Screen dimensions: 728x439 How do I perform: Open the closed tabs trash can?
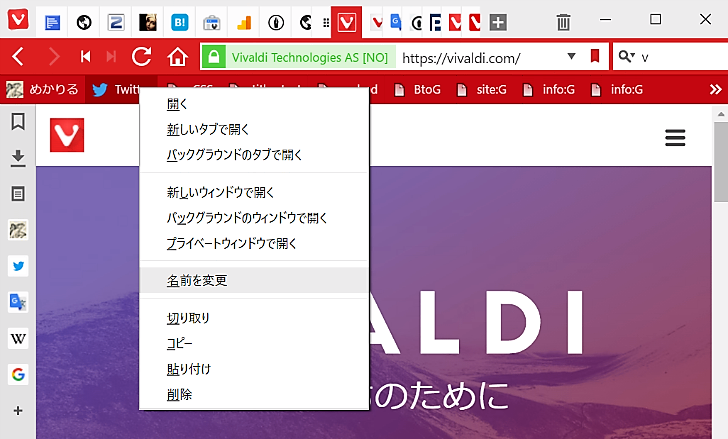click(x=563, y=22)
